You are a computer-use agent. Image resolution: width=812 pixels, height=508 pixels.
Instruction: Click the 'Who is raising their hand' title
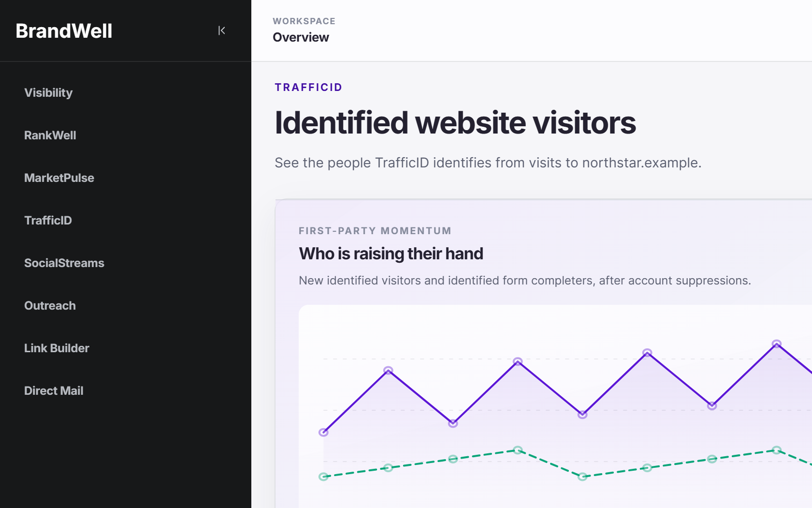click(x=391, y=254)
